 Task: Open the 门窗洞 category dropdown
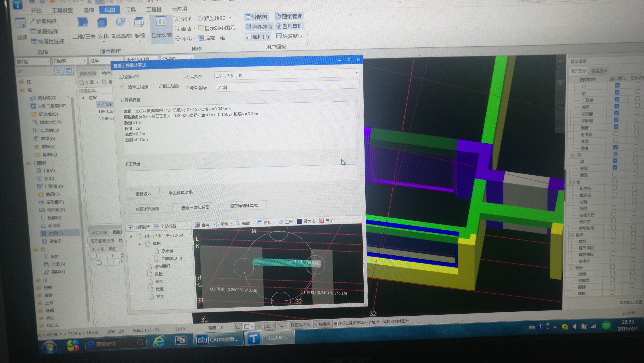pyautogui.click(x=84, y=61)
